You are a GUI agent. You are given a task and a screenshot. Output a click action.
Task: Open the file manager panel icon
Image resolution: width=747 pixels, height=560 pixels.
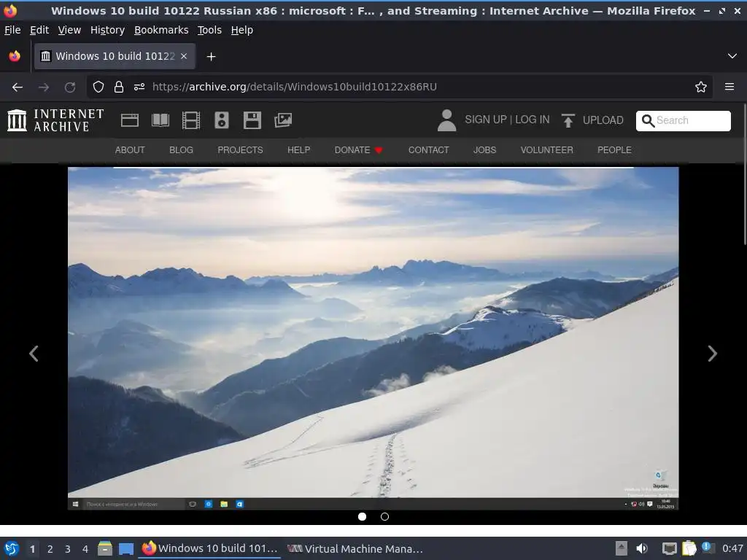(x=105, y=548)
